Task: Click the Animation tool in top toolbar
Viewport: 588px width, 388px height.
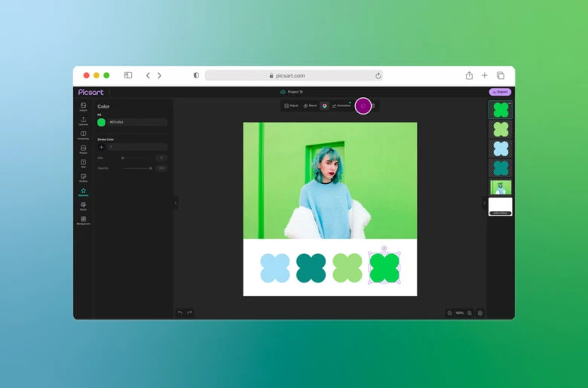Action: pyautogui.click(x=341, y=105)
